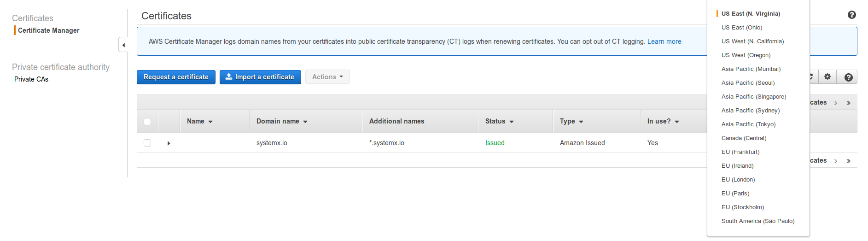Jump to last page in lower pagination
The image size is (868, 241).
pos(848,161)
